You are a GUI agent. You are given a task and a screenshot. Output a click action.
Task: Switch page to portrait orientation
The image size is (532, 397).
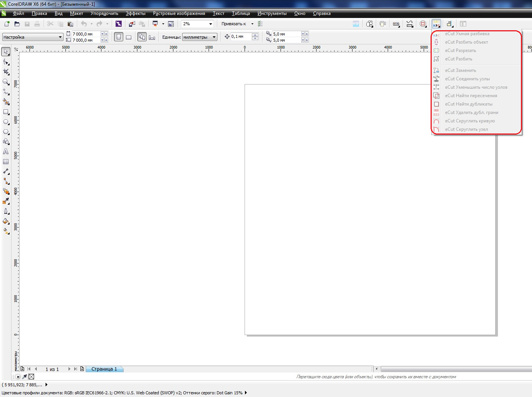tap(119, 37)
